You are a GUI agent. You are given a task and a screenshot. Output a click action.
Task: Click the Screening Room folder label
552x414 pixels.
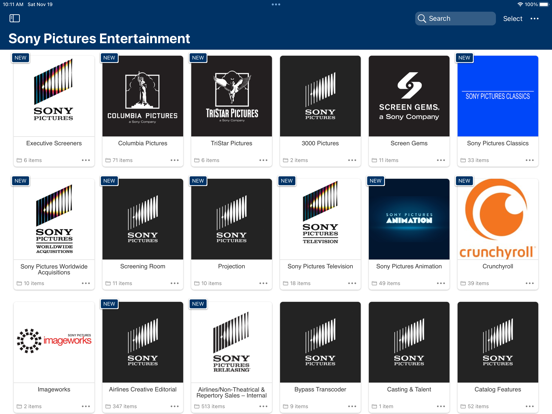143,266
